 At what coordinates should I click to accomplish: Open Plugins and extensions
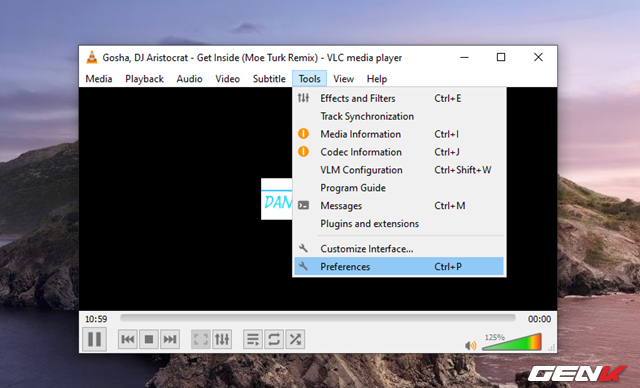click(x=399, y=224)
